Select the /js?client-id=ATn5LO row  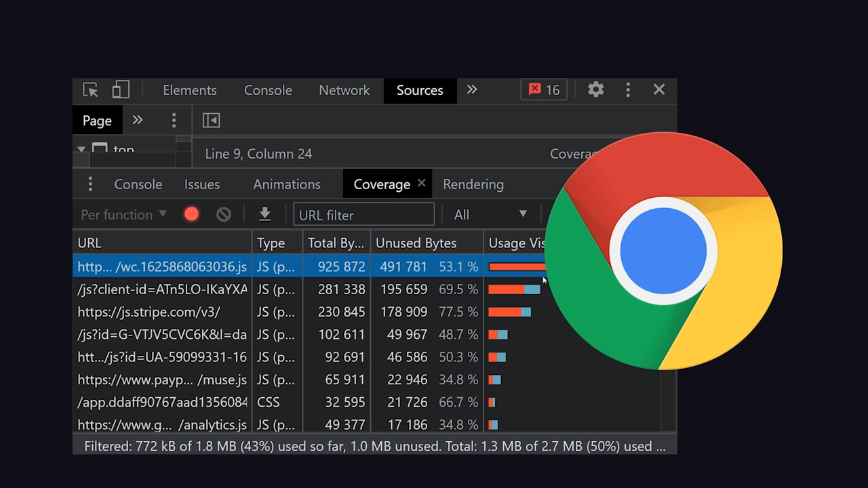309,289
